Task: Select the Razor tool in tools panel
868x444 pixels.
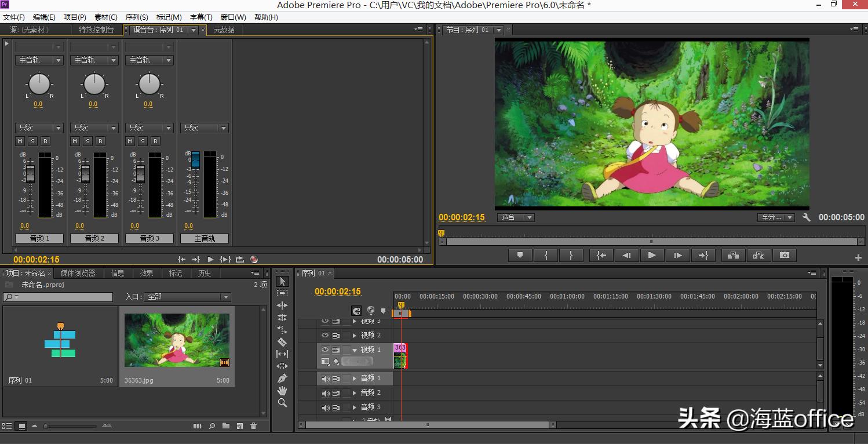Action: 282,342
